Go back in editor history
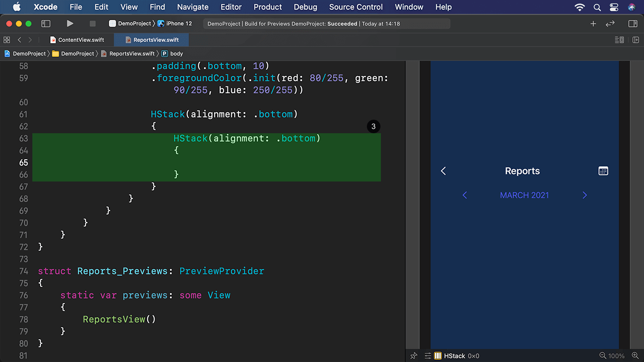Image resolution: width=644 pixels, height=362 pixels. 19,40
